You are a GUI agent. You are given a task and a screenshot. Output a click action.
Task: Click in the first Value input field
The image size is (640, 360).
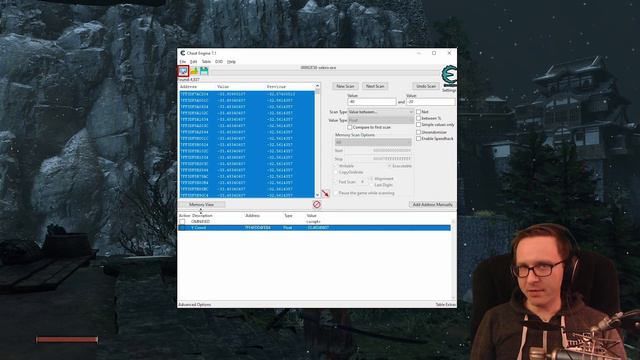pos(372,102)
